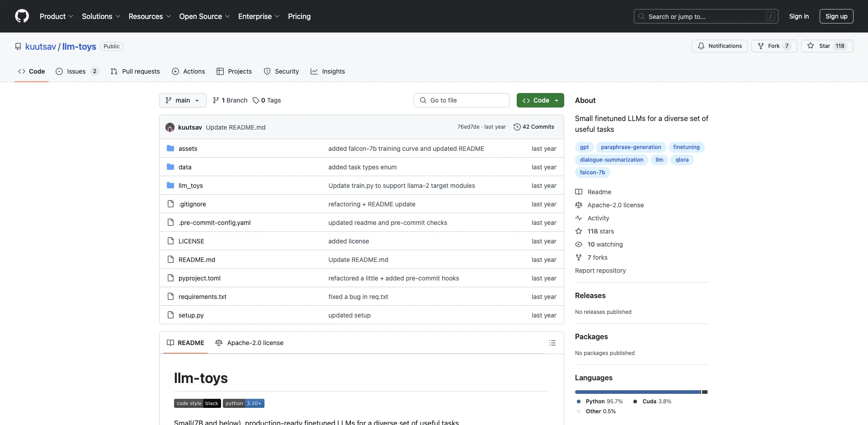Click the 0 Tags tag icon

click(256, 100)
